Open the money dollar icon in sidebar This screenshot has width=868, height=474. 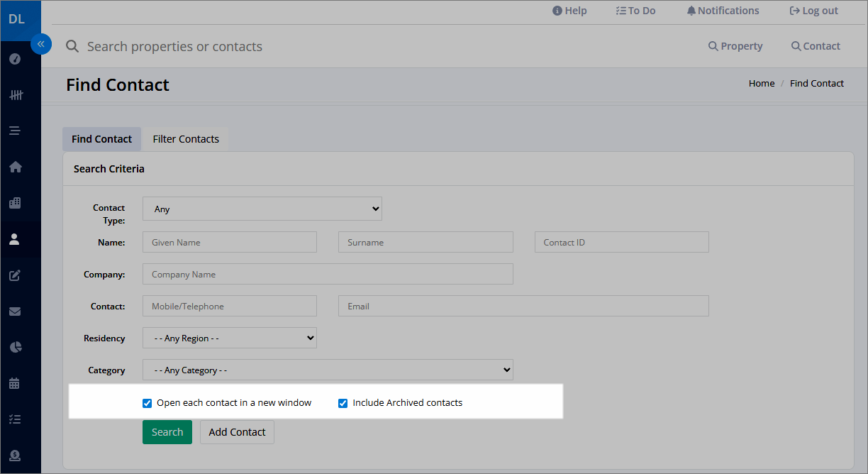point(15,456)
